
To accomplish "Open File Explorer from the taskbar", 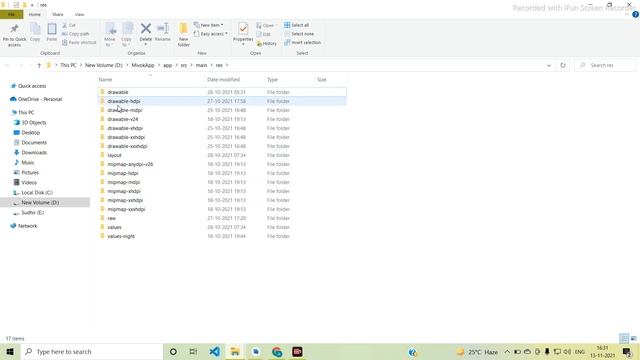I will 235,351.
